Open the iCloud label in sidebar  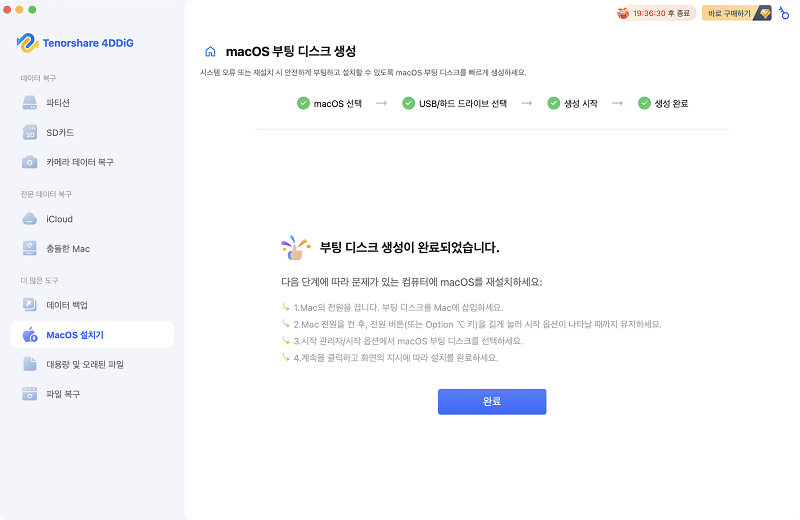59,219
